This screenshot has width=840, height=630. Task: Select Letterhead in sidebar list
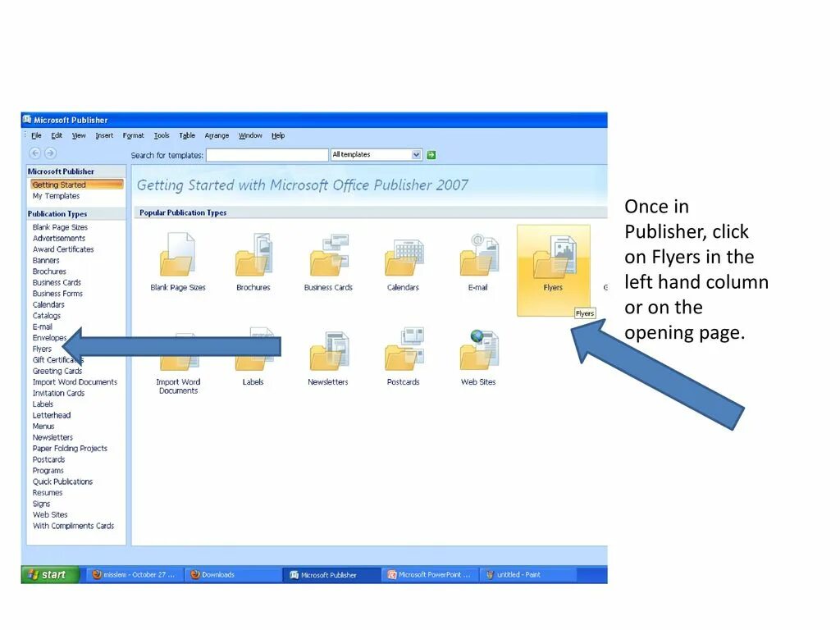[x=52, y=415]
